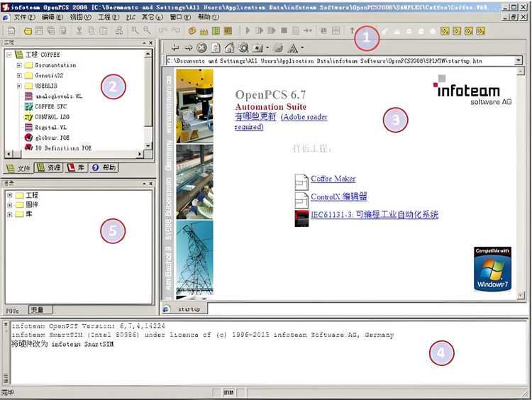Open the ControlX 编辑器 link
This screenshot has width=532, height=400.
pos(338,196)
